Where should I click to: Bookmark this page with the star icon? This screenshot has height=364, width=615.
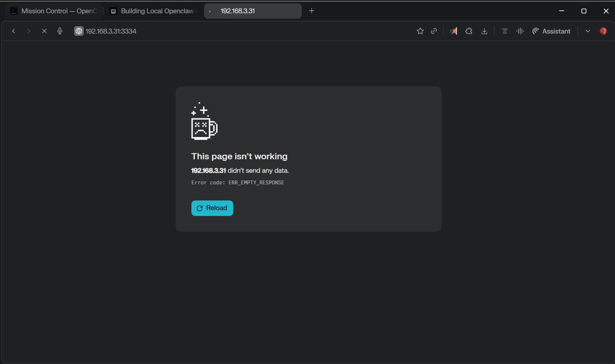pyautogui.click(x=420, y=31)
